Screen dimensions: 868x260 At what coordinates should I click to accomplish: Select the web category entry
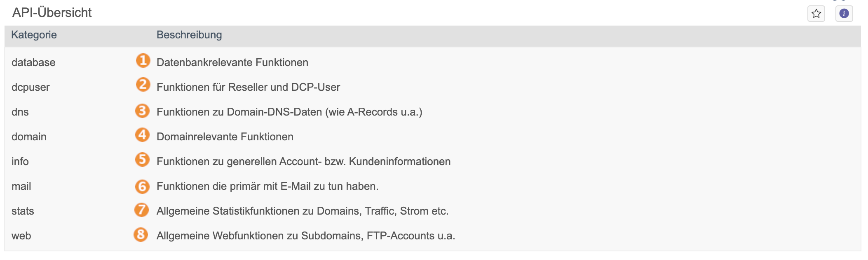[x=21, y=236]
